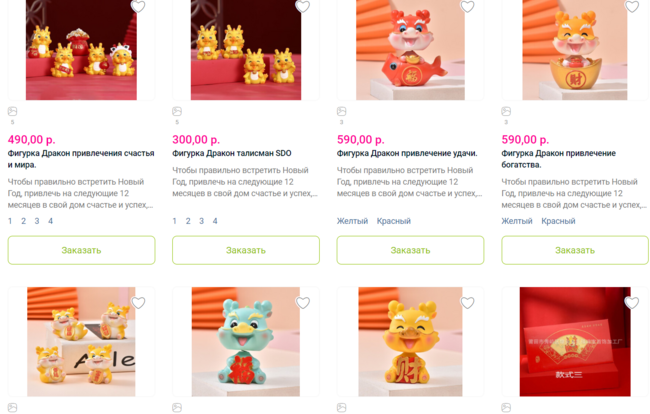
Task: Pick Красный color for wealth dragon
Action: click(558, 221)
